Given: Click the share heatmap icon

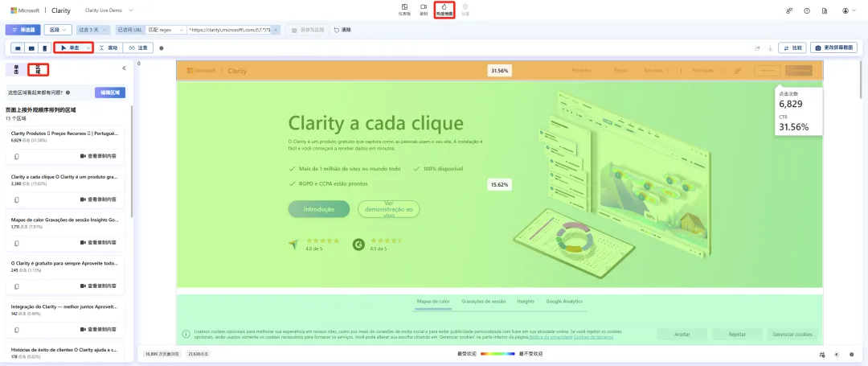Looking at the screenshot, I should pos(757,48).
